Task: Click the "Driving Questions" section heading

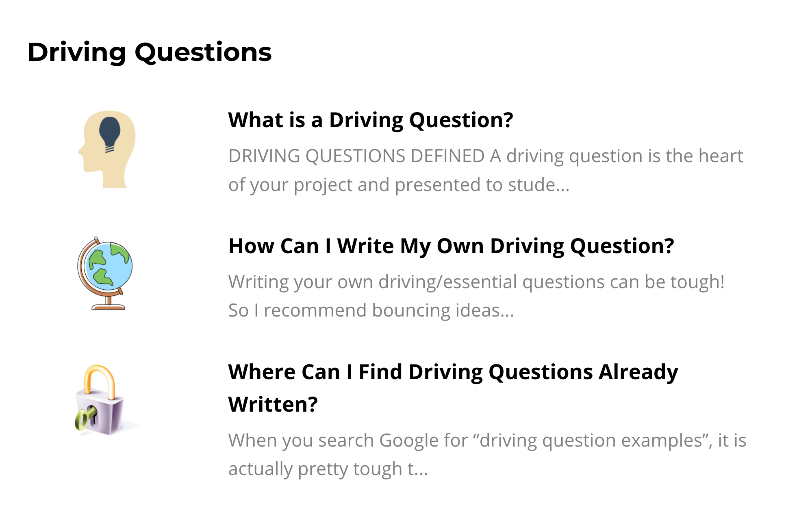Action: [x=150, y=52]
